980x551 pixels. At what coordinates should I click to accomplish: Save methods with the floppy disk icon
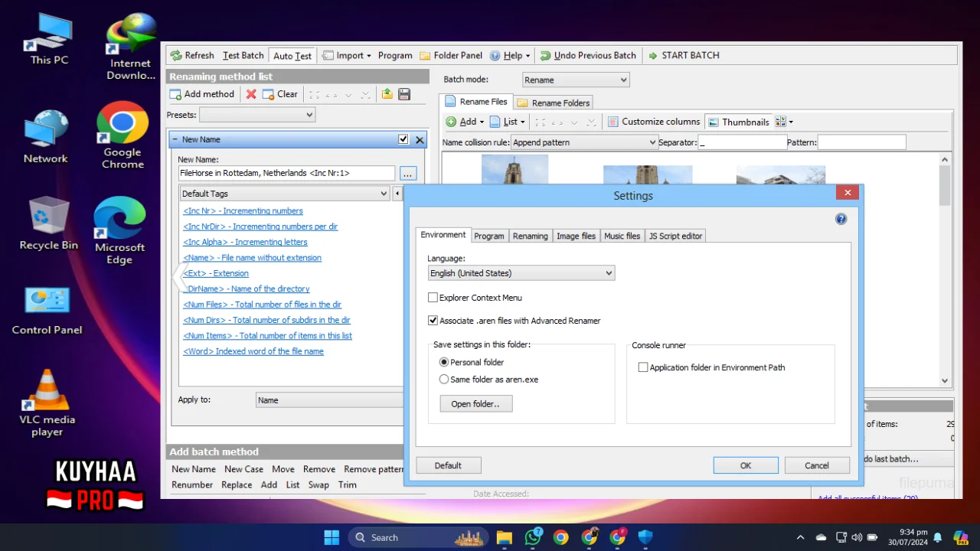404,94
